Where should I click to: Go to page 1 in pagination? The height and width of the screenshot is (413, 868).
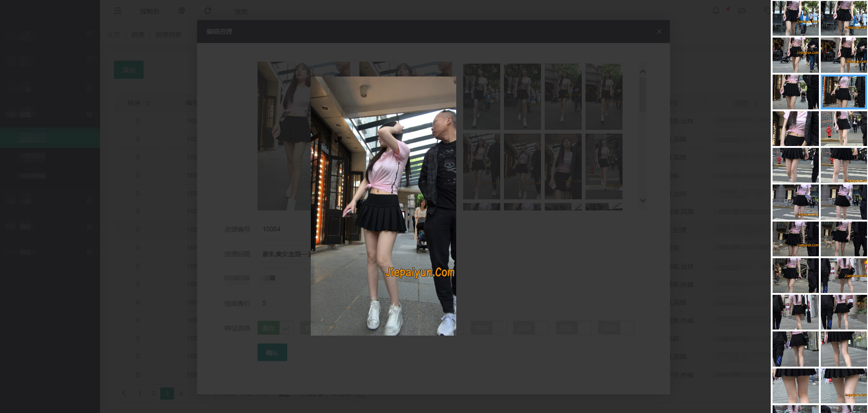[139, 393]
